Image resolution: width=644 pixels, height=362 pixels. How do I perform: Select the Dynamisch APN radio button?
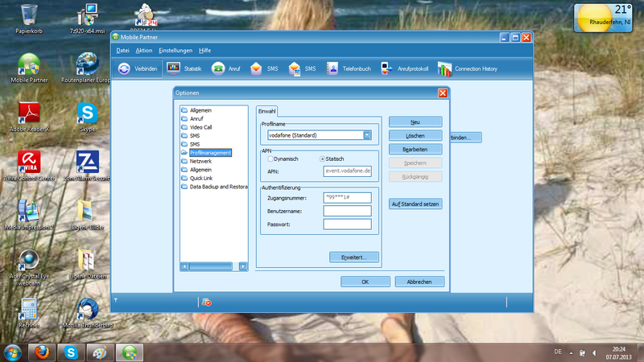270,159
